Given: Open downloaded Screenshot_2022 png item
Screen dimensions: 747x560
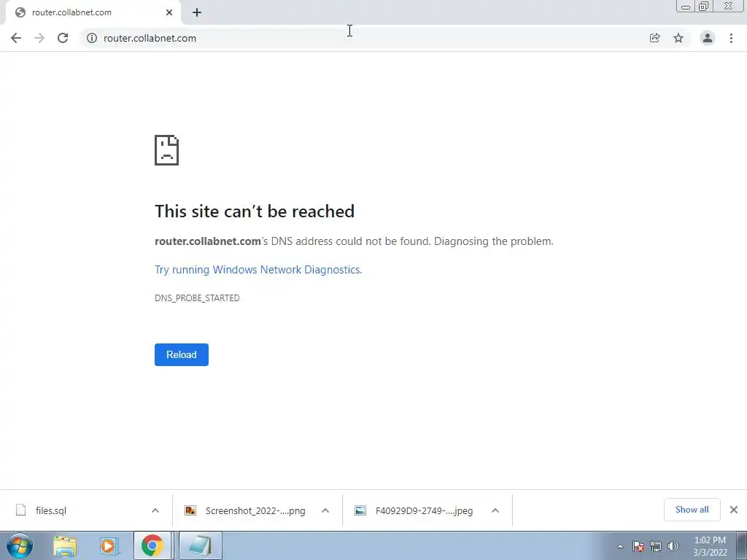Looking at the screenshot, I should (255, 510).
